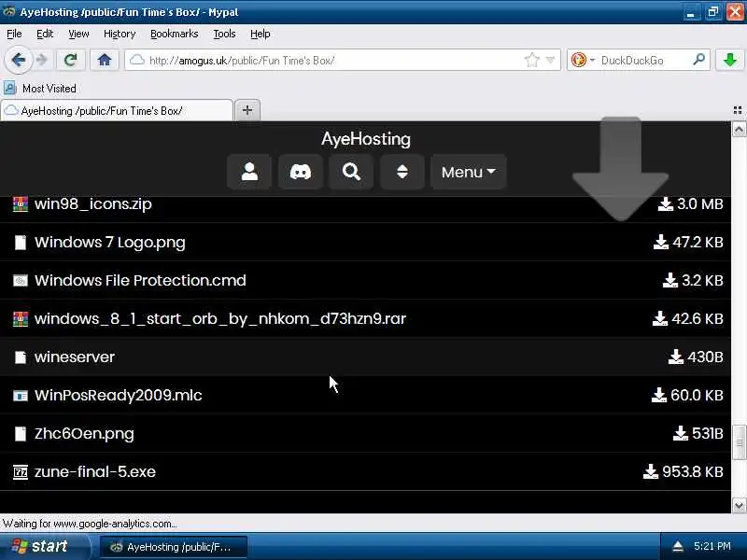Click the browser forward arrow

click(x=42, y=60)
